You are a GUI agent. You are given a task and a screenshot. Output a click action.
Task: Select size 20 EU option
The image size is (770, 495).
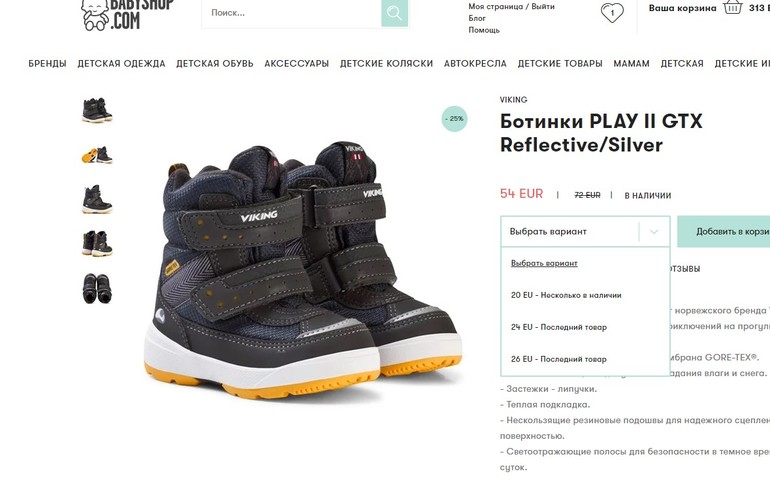(566, 295)
